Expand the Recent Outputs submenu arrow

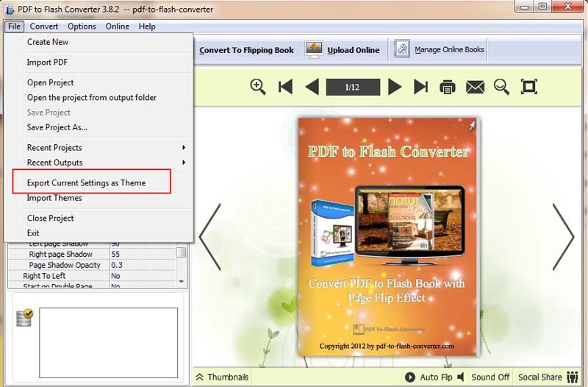[184, 163]
